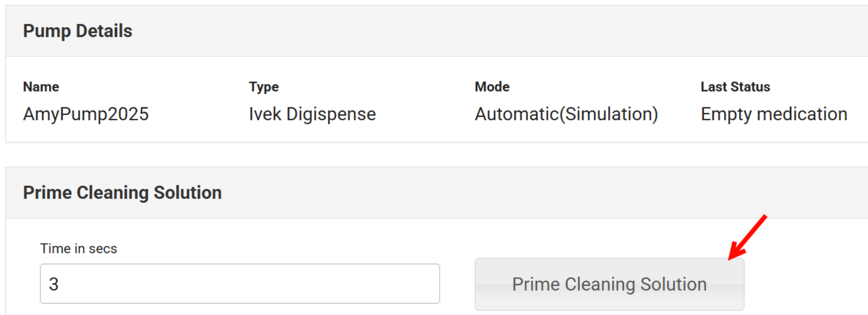Click the Automatic(Simulation) mode value

[x=566, y=114]
